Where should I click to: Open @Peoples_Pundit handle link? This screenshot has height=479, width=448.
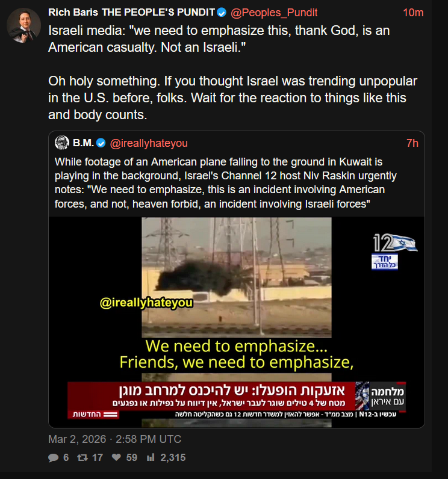pos(274,13)
